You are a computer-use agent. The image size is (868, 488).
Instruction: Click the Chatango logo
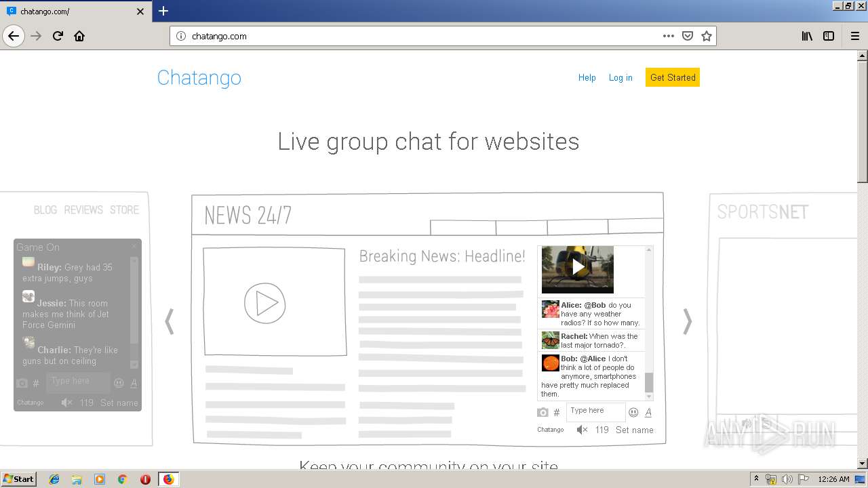click(199, 78)
